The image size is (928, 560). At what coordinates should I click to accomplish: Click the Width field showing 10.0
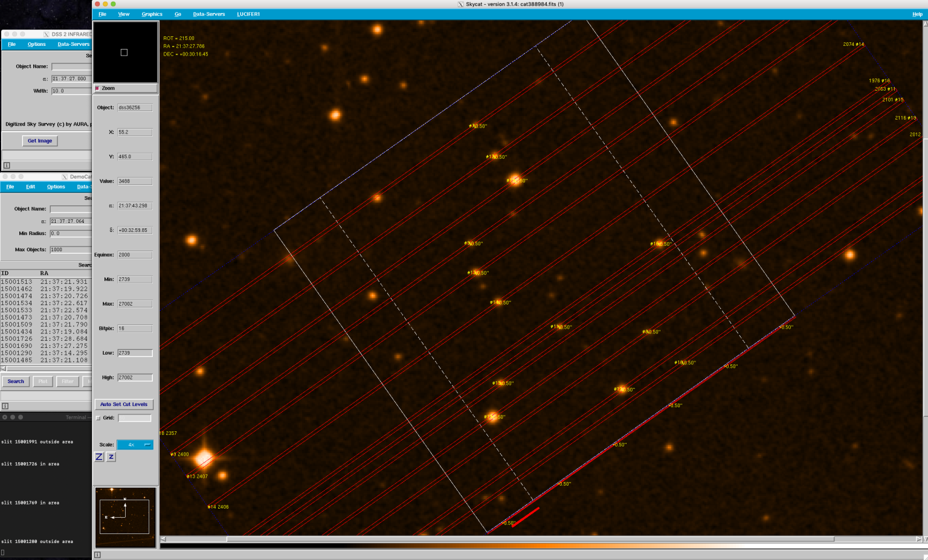[71, 91]
